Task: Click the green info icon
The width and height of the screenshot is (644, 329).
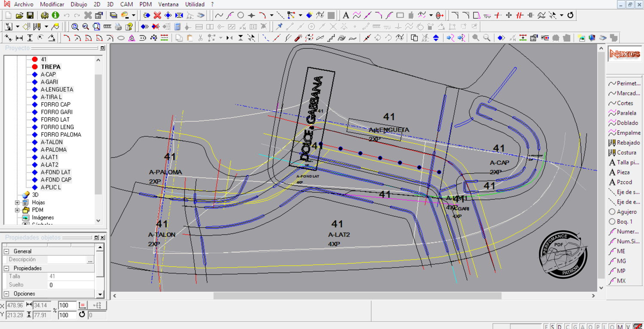Action: pos(55,15)
